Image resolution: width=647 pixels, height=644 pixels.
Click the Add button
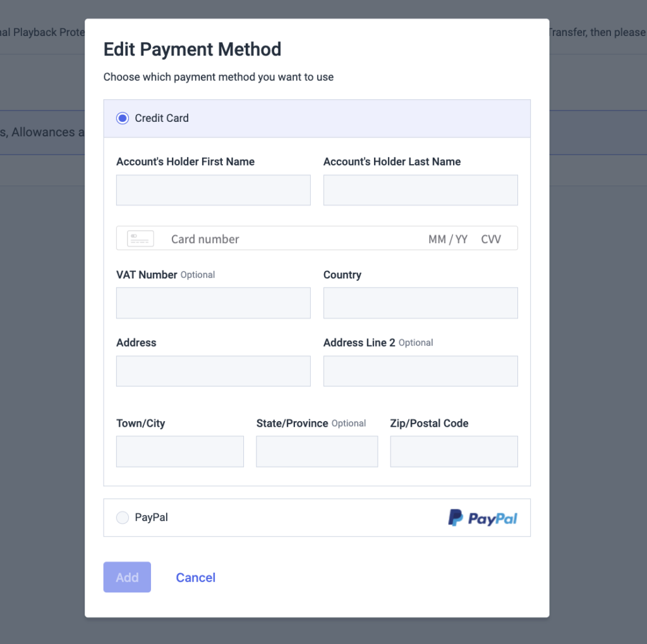126,576
